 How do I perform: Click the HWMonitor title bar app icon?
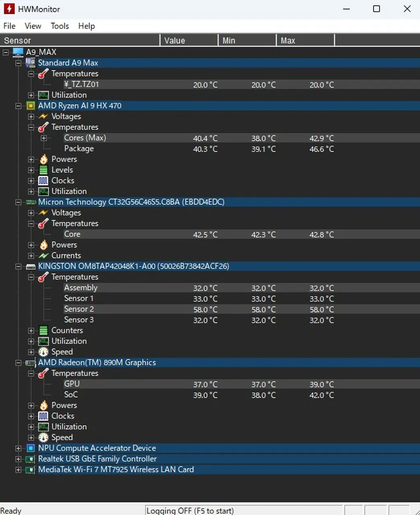tap(9, 9)
